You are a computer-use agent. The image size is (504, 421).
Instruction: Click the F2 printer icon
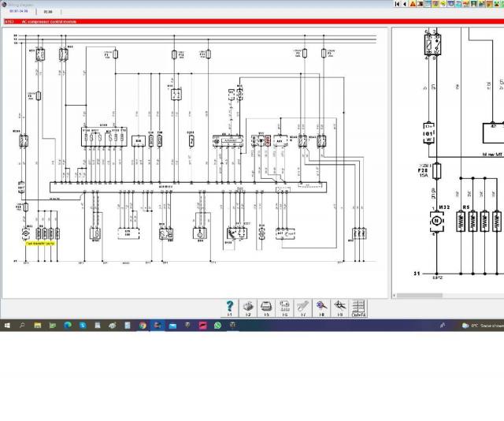(x=247, y=306)
